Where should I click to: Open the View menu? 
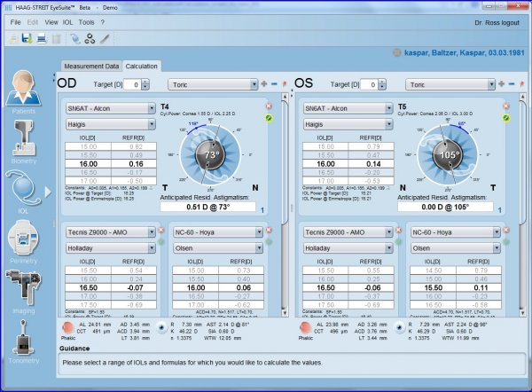(51, 22)
